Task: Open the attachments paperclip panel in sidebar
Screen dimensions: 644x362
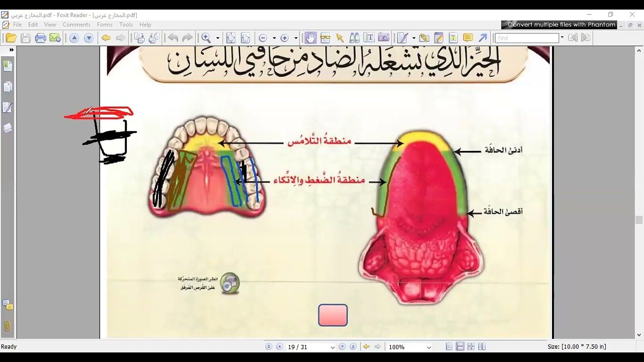Action: point(8,326)
